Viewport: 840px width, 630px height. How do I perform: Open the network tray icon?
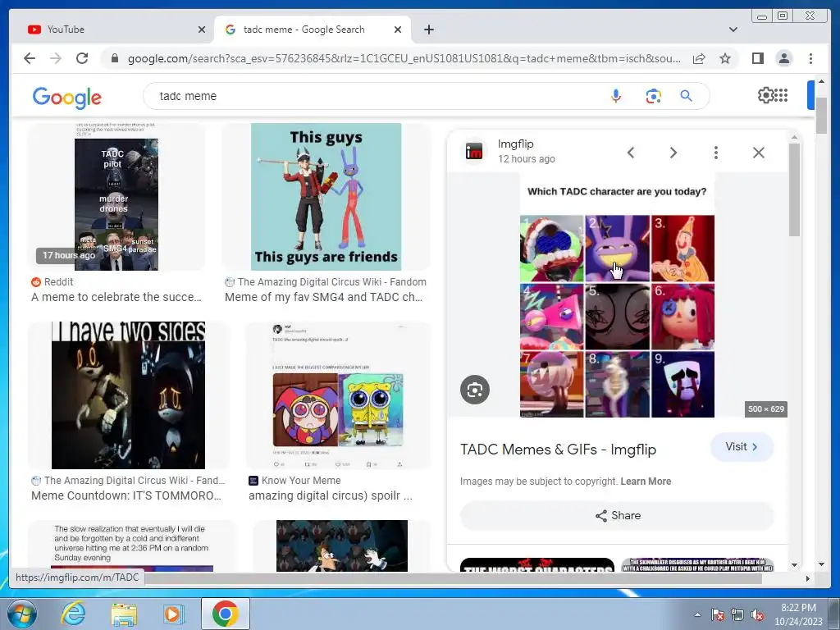click(737, 615)
